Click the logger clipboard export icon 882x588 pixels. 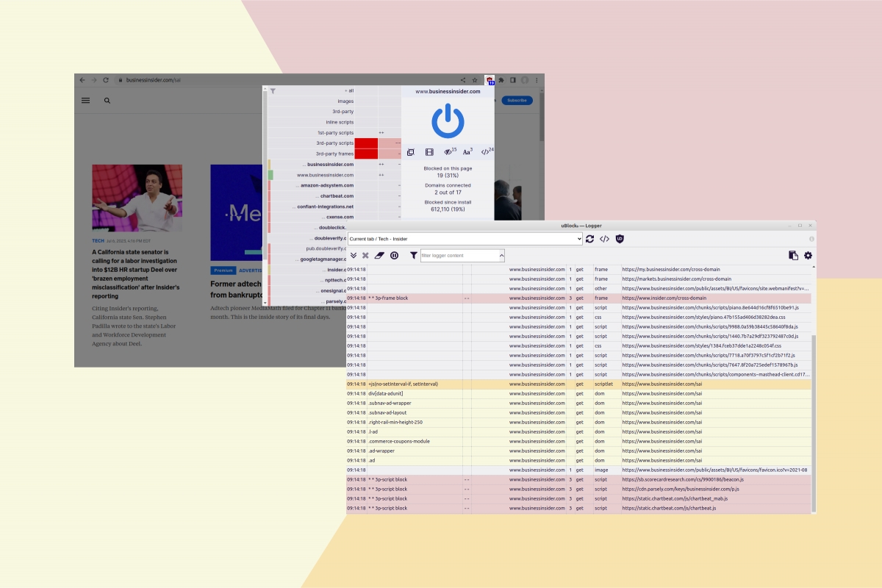[793, 256]
